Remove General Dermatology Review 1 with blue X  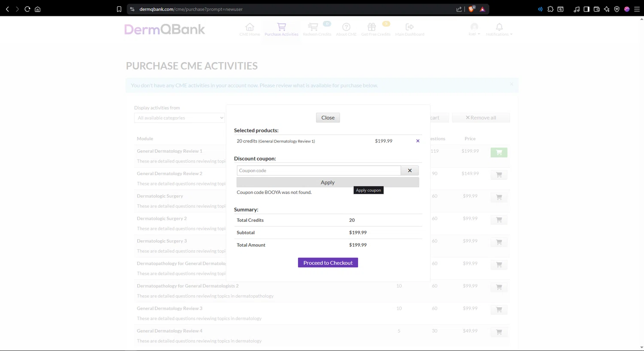(x=418, y=141)
